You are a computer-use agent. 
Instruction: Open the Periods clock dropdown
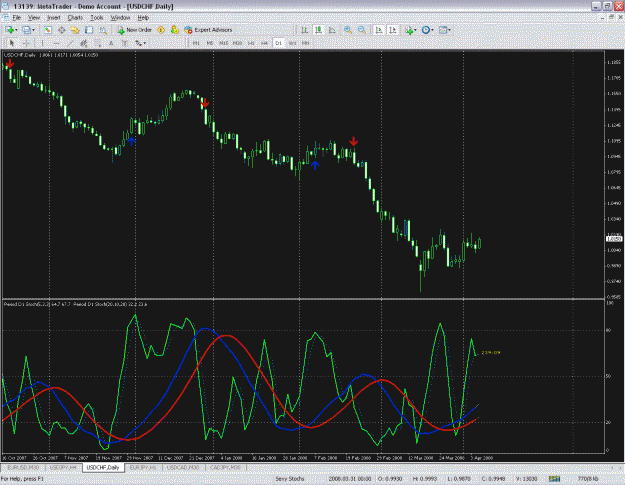click(x=427, y=30)
